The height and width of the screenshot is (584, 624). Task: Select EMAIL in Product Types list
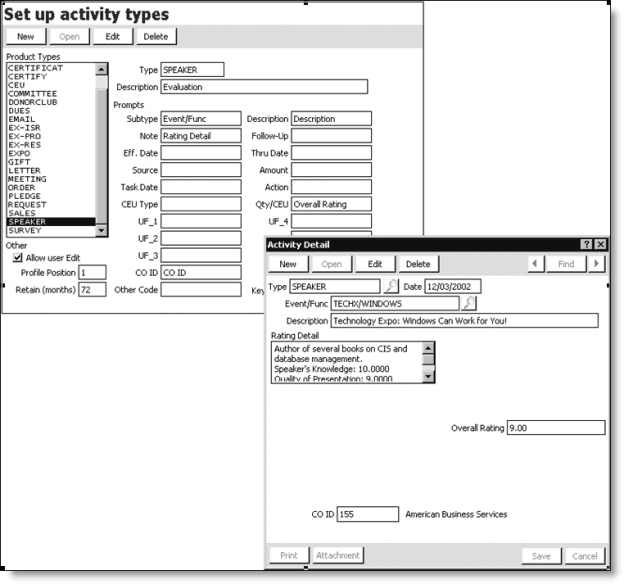[x=51, y=119]
